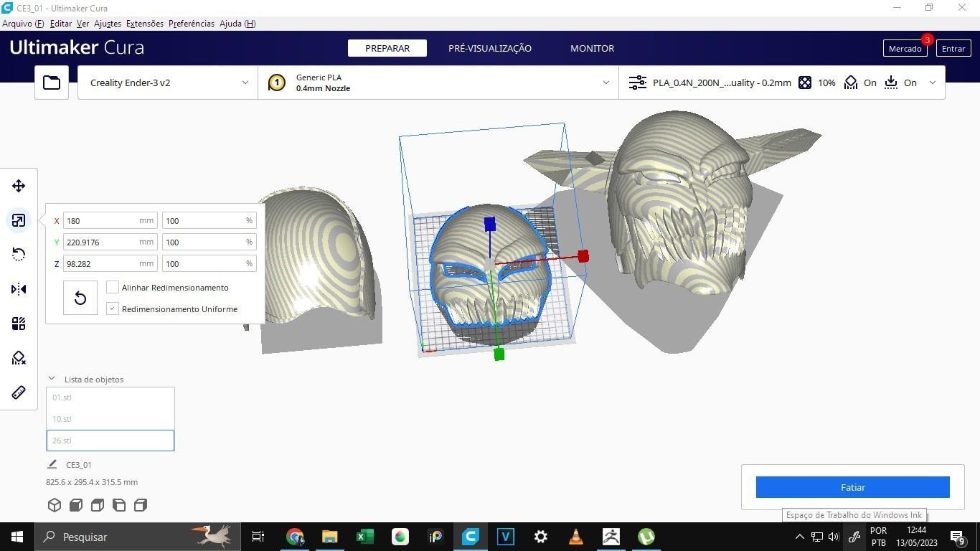The width and height of the screenshot is (980, 551).
Task: Select 01.stl in object list
Action: pos(110,397)
